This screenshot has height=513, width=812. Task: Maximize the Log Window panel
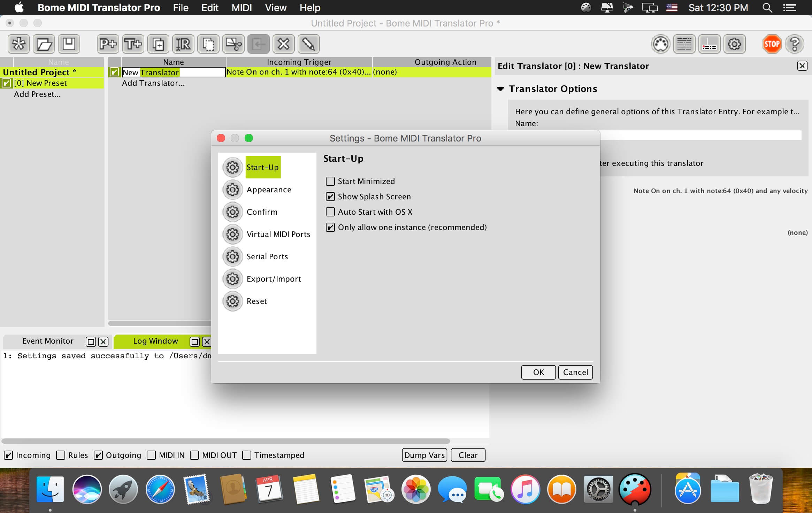click(195, 342)
